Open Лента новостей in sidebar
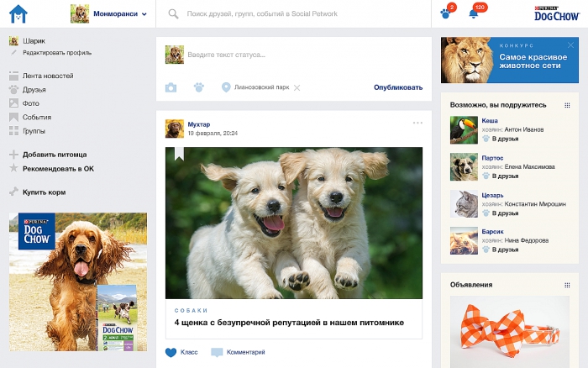The width and height of the screenshot is (588, 368). coord(48,76)
